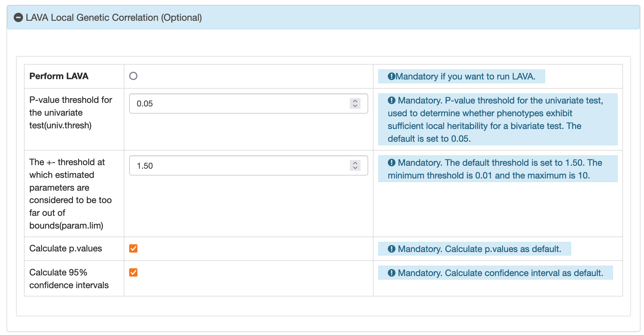
Task: Focus the P-value threshold field showing 0.05
Action: point(237,104)
